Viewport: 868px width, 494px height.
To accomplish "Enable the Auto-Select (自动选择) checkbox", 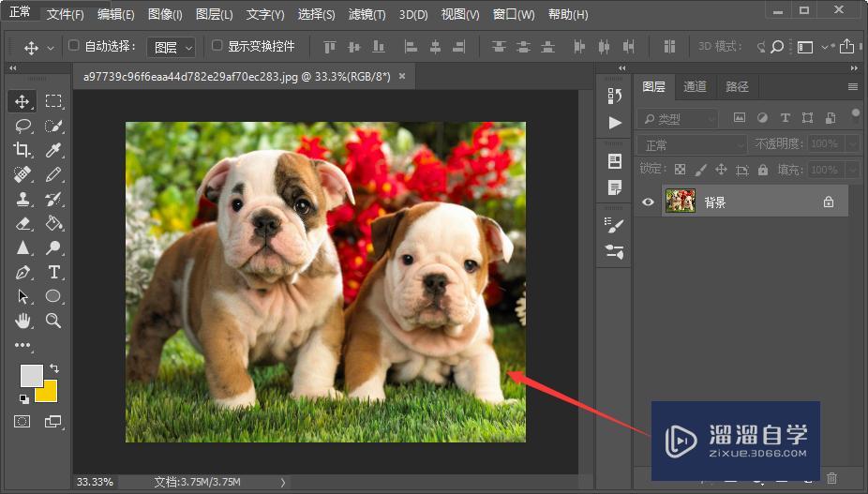I will (x=74, y=45).
